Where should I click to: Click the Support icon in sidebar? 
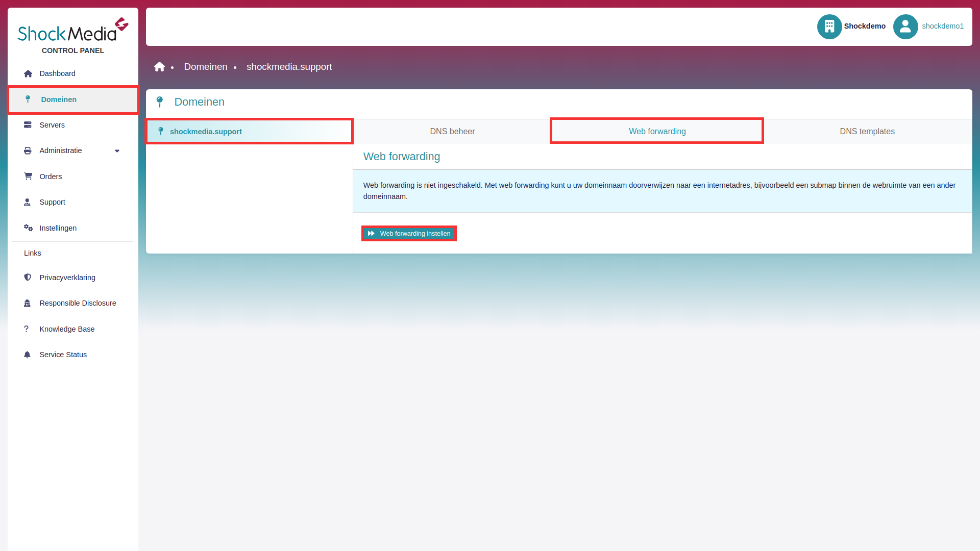(28, 202)
